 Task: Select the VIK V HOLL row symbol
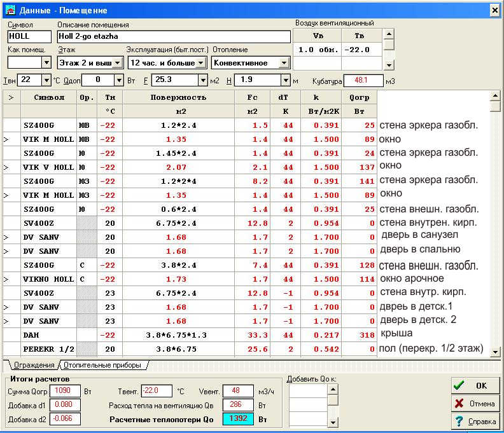pos(49,167)
